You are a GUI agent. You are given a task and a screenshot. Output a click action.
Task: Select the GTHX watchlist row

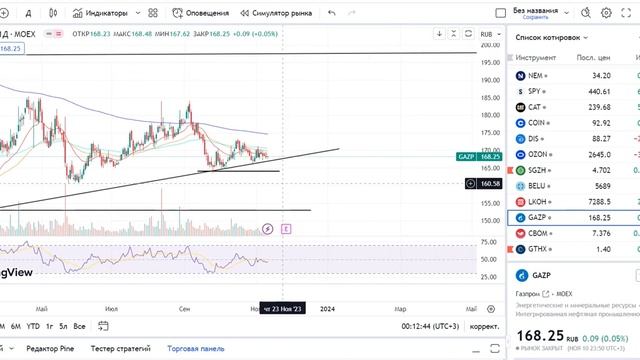(573, 249)
